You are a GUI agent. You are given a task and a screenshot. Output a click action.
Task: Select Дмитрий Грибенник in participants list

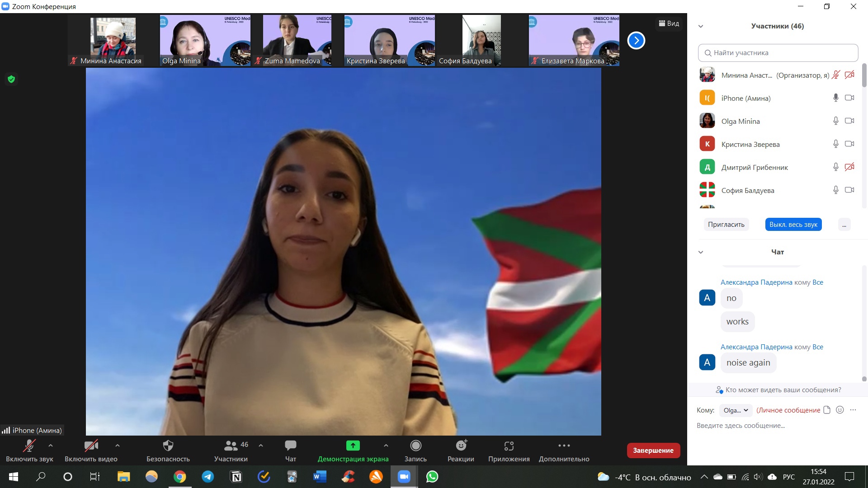pyautogui.click(x=777, y=167)
